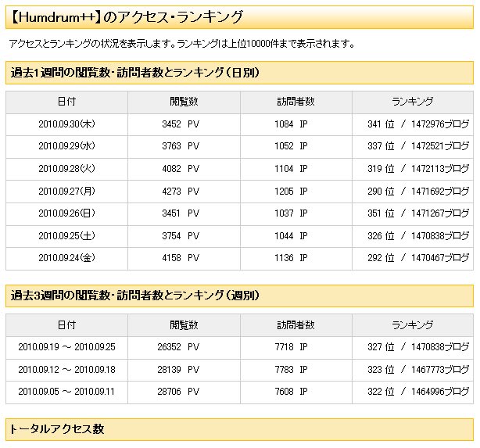Click the 327 位 weekly ranking cell
This screenshot has height=448, width=480.
pyautogui.click(x=413, y=348)
